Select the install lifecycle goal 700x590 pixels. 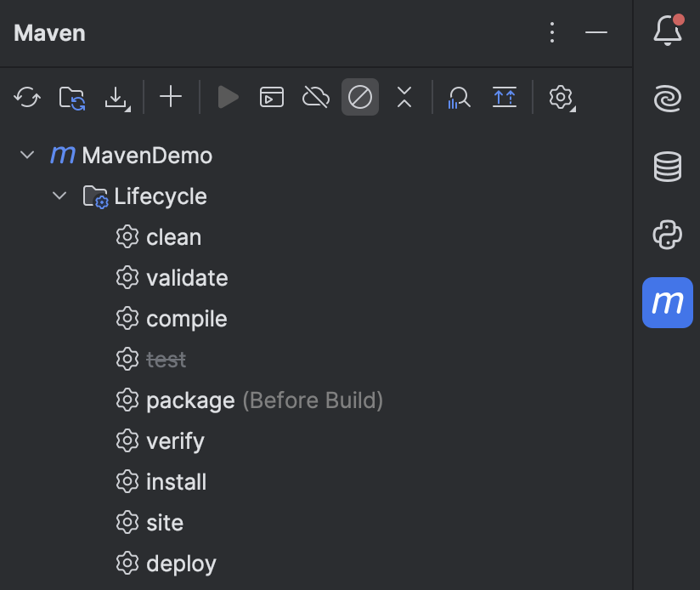pyautogui.click(x=176, y=481)
